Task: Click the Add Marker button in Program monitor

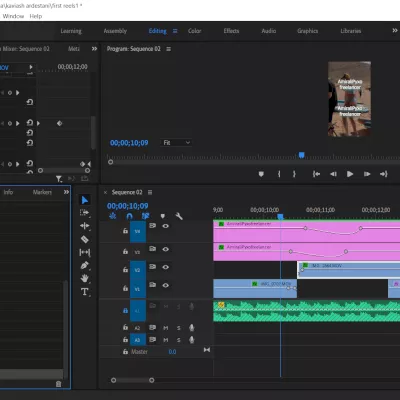Action: click(261, 174)
